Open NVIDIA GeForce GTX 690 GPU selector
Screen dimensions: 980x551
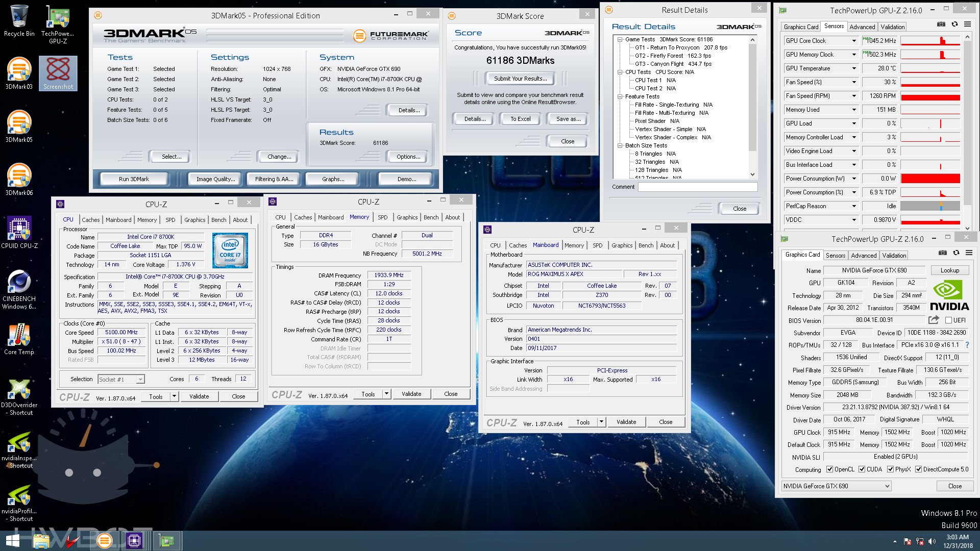(x=837, y=486)
